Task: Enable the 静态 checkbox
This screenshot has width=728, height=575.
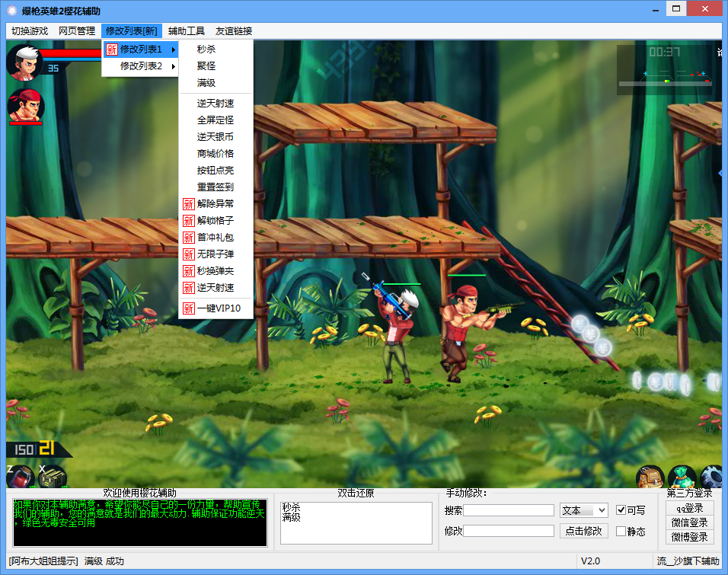Action: pyautogui.click(x=621, y=531)
